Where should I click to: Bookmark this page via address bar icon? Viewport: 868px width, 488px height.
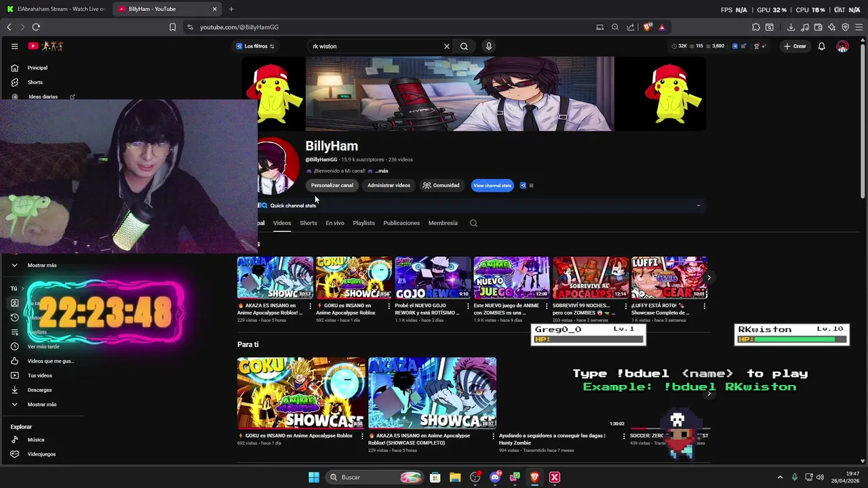tap(172, 27)
